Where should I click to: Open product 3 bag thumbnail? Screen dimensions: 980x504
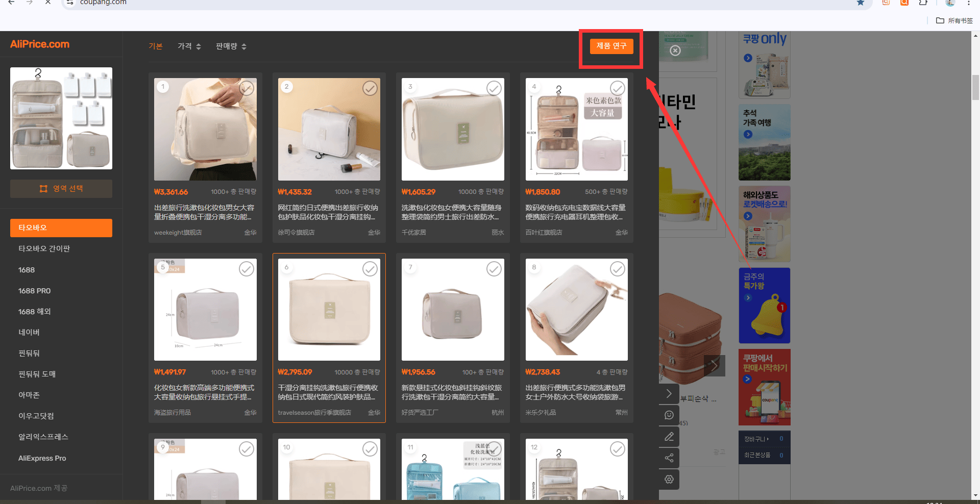coord(453,129)
